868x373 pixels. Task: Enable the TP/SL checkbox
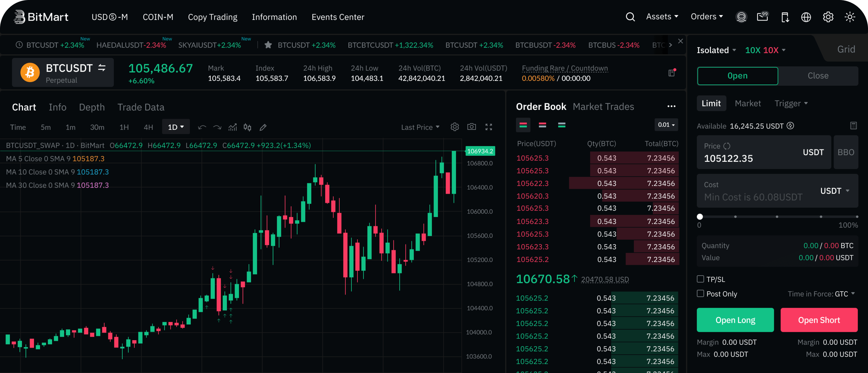click(700, 279)
